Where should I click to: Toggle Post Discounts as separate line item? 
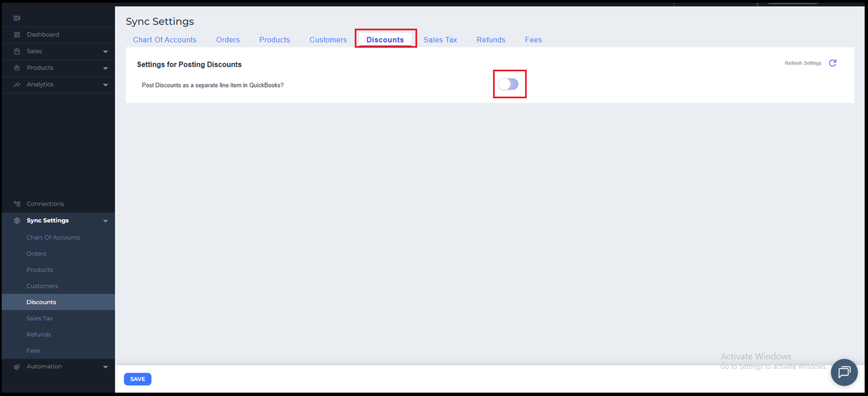point(508,84)
